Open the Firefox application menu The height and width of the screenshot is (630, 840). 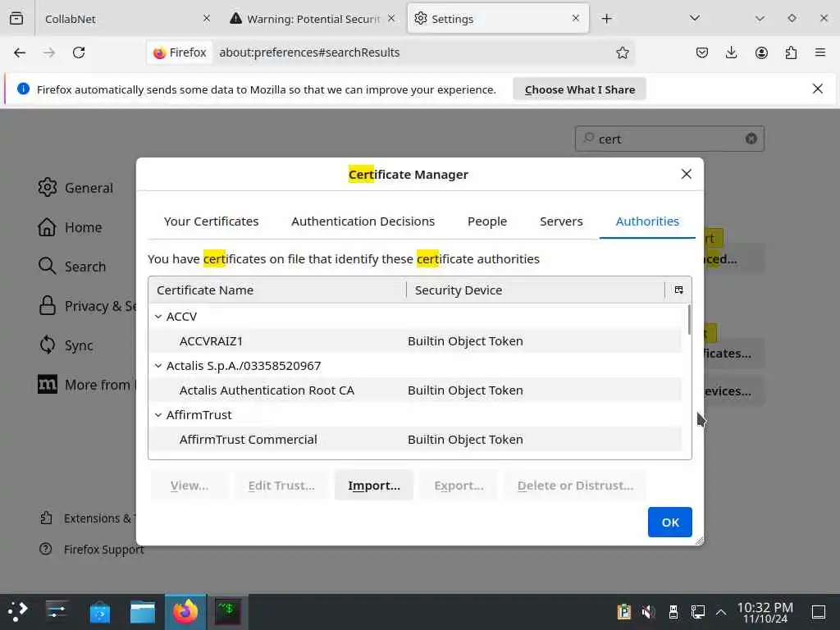(x=820, y=52)
